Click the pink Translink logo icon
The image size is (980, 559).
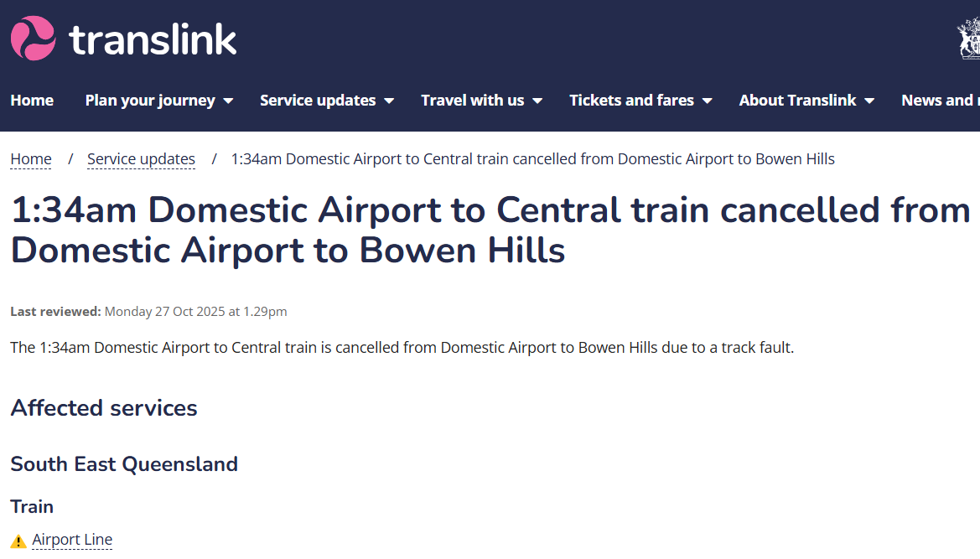(33, 39)
